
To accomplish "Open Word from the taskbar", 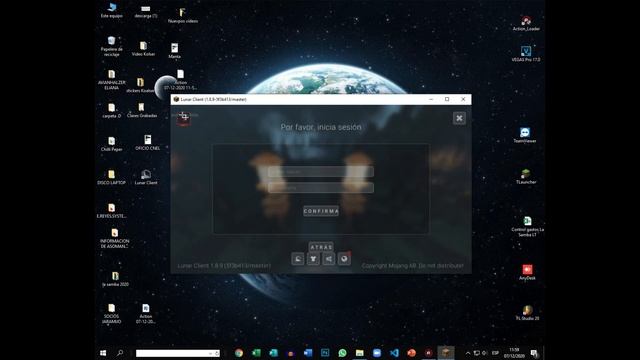I will (x=308, y=353).
